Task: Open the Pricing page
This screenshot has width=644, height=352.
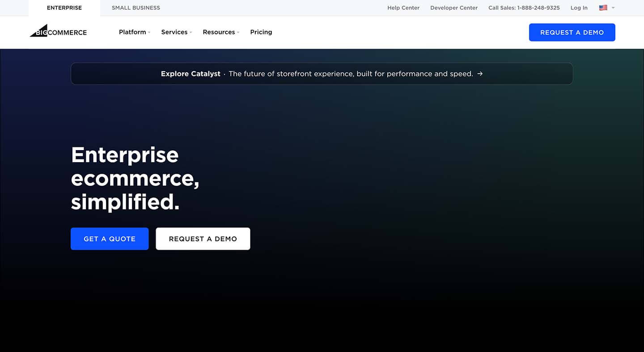Action: (261, 32)
